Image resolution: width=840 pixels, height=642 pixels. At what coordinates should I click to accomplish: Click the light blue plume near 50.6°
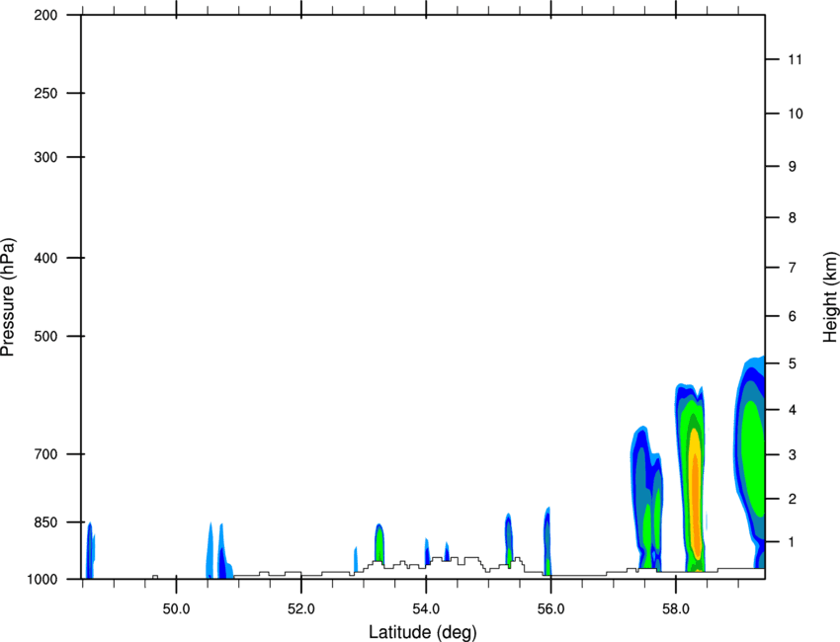pos(210,551)
